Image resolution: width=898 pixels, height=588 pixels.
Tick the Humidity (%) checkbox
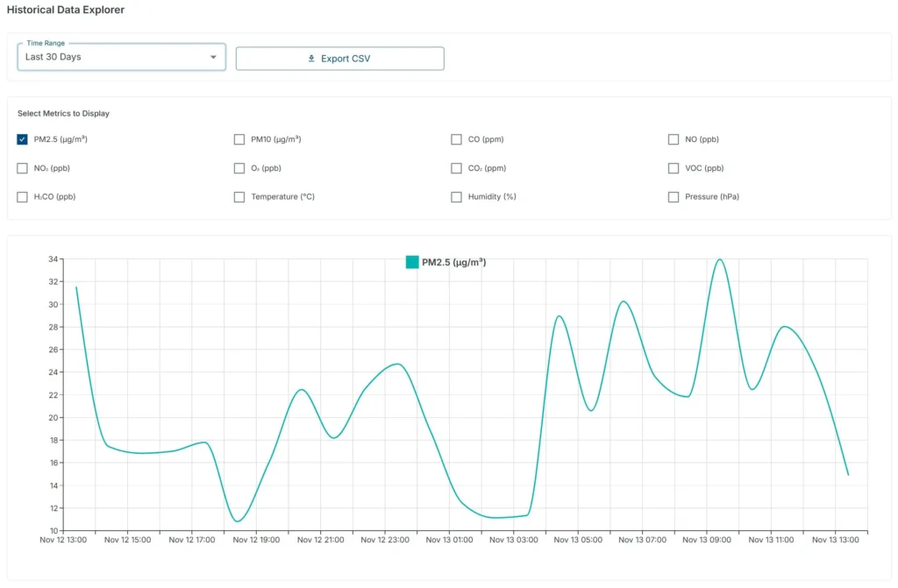(x=456, y=197)
